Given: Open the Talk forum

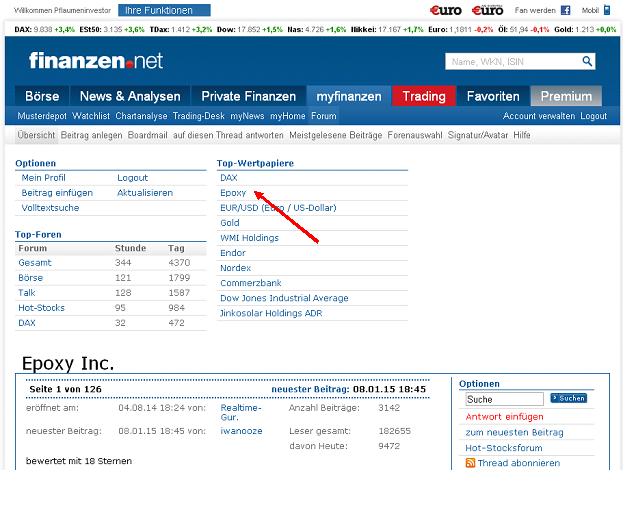Looking at the screenshot, I should pos(27,293).
